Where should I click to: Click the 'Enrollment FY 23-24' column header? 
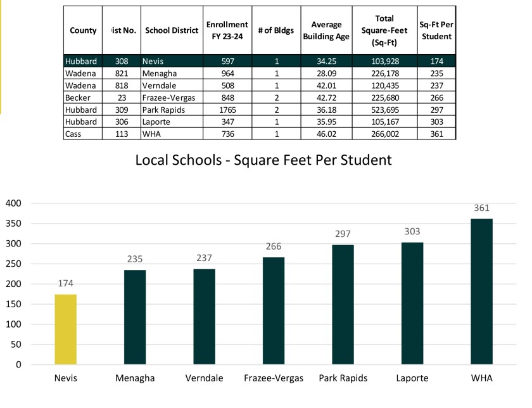click(227, 30)
